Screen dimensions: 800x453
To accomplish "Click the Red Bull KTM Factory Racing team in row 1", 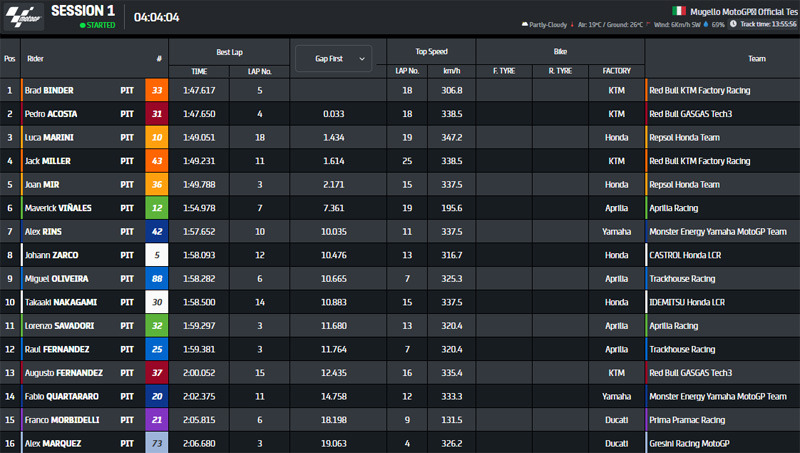I will (x=699, y=90).
